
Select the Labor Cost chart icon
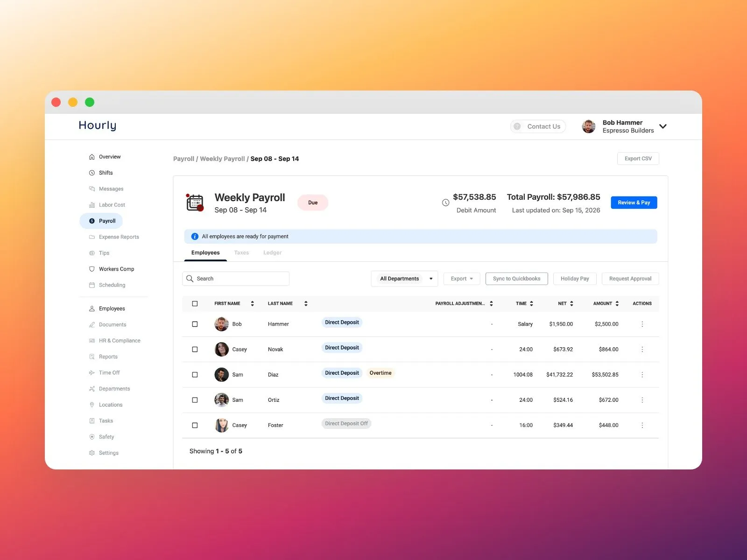92,205
